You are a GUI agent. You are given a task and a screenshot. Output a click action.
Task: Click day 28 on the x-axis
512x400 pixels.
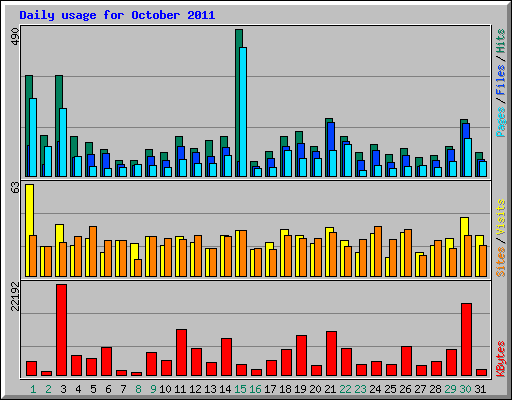point(435,389)
